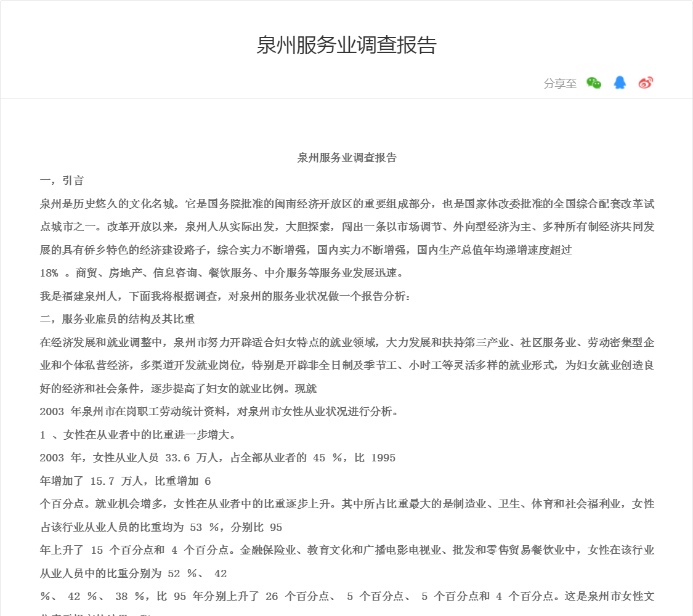Click the large page title 泉州服务业调查报告
Viewport: 693px width, 616px height.
click(346, 45)
